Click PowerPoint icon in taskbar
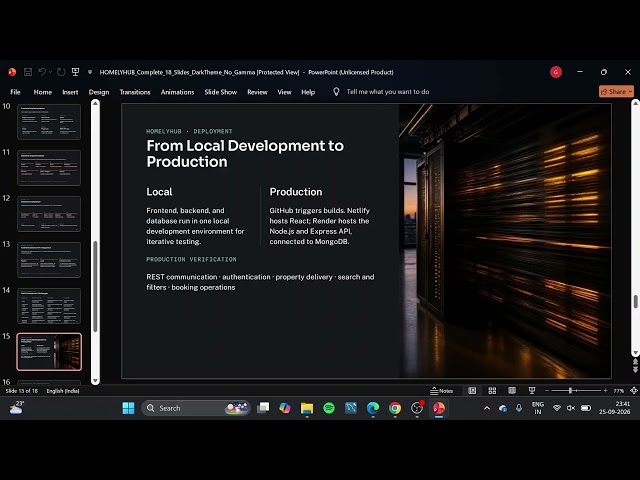The image size is (640, 480). [439, 408]
